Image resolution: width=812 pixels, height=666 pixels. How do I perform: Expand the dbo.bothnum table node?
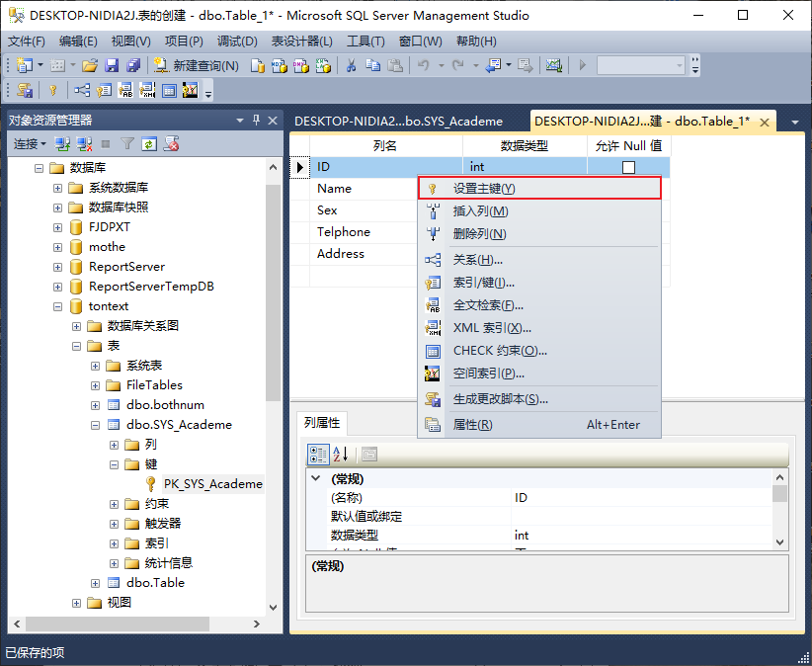coord(95,405)
